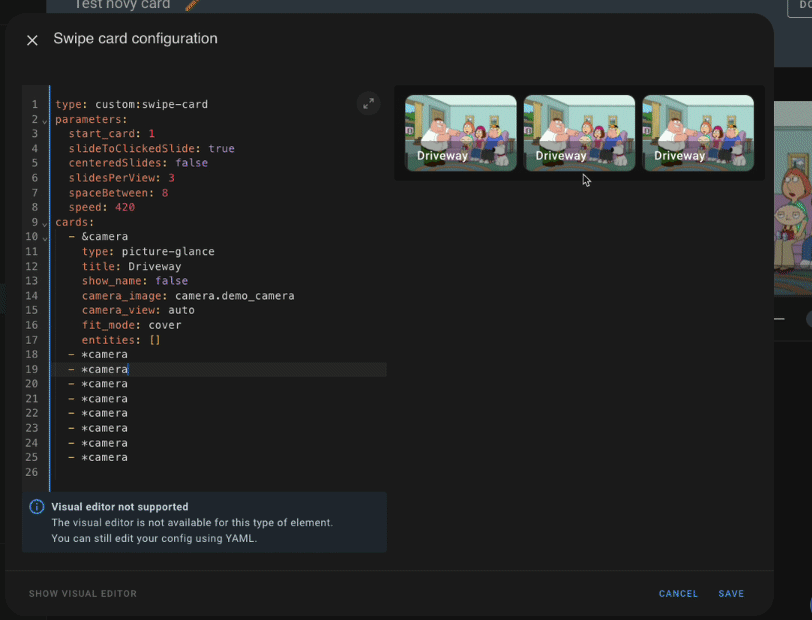Click line number 1 in the gutter

point(35,104)
